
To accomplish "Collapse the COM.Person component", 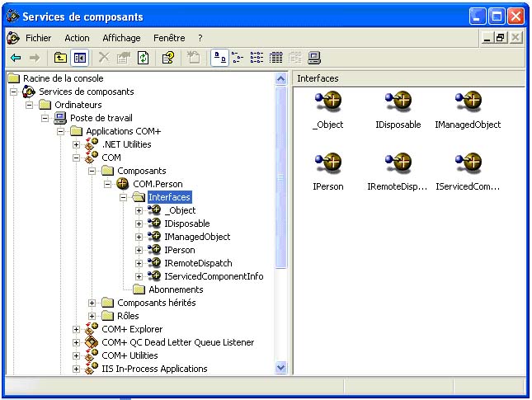I will (x=107, y=184).
